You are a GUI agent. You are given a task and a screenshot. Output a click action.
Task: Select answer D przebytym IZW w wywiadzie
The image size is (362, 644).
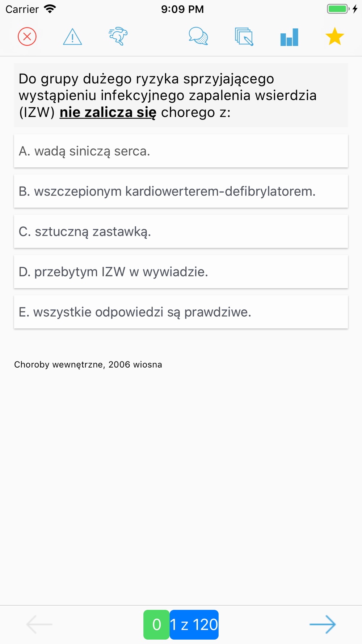[x=181, y=272]
